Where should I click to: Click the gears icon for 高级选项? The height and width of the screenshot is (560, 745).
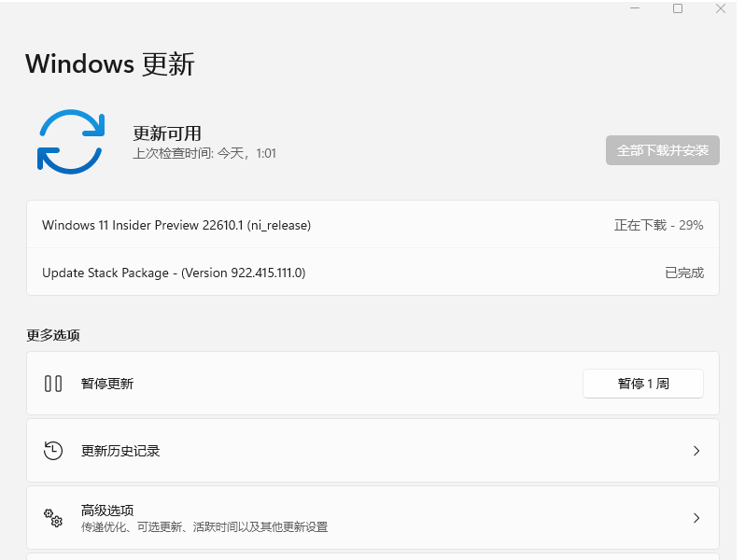(52, 517)
